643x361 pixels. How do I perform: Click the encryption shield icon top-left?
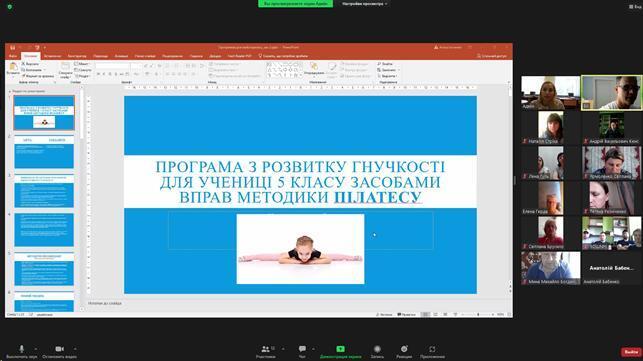click(10, 7)
